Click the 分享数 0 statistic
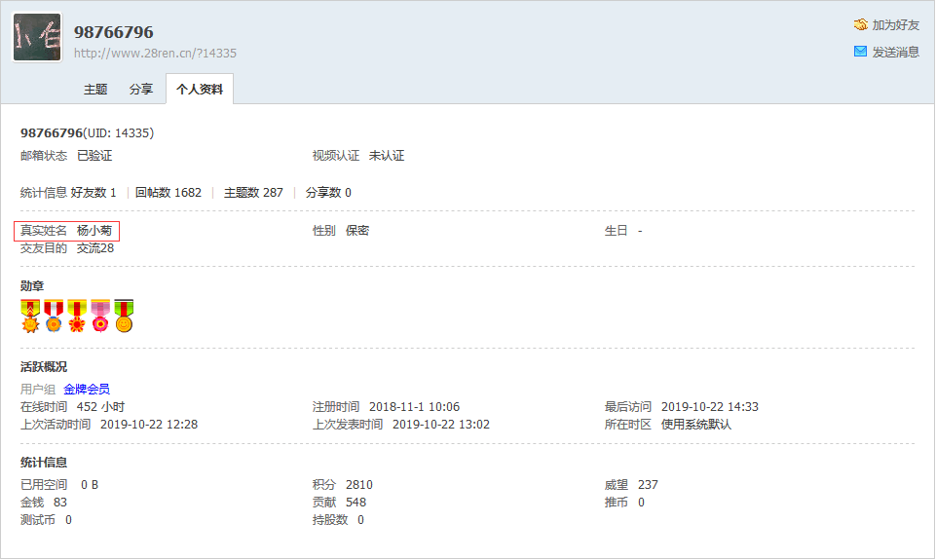This screenshot has width=936, height=560. (328, 193)
